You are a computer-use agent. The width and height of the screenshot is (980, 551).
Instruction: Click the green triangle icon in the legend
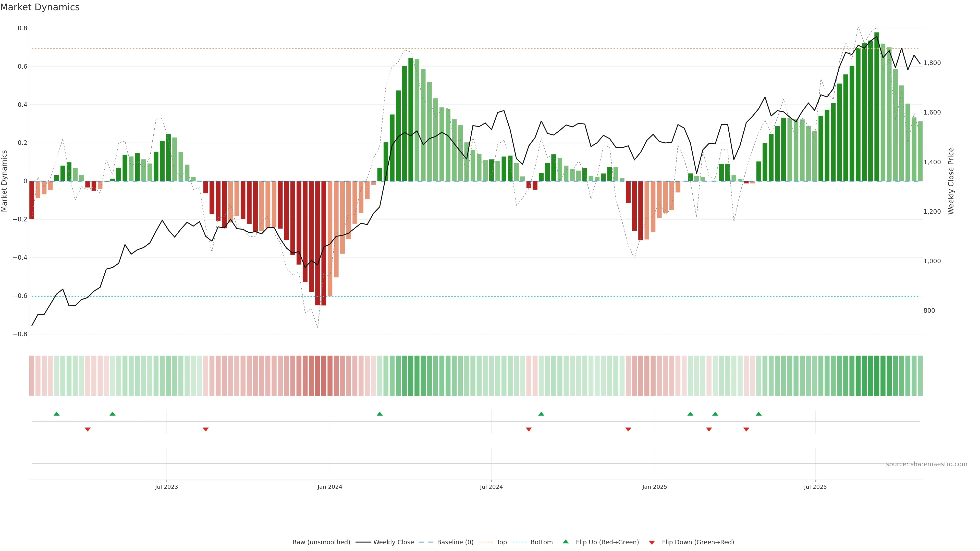tap(566, 542)
